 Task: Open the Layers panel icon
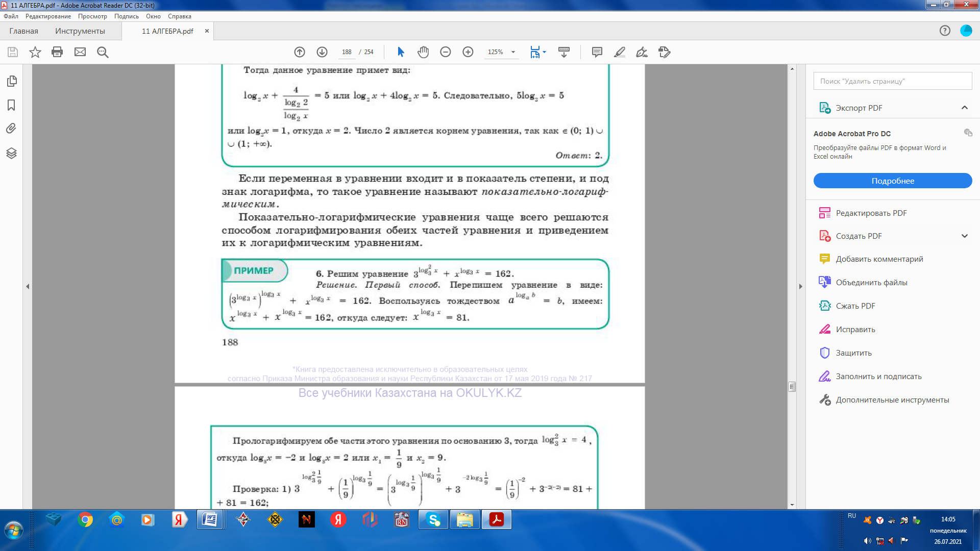click(11, 153)
